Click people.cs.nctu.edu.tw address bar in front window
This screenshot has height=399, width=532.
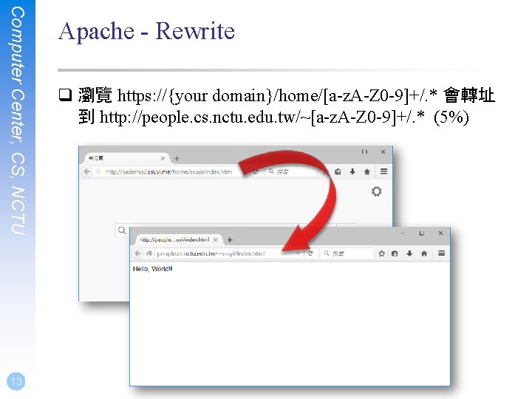224,253
